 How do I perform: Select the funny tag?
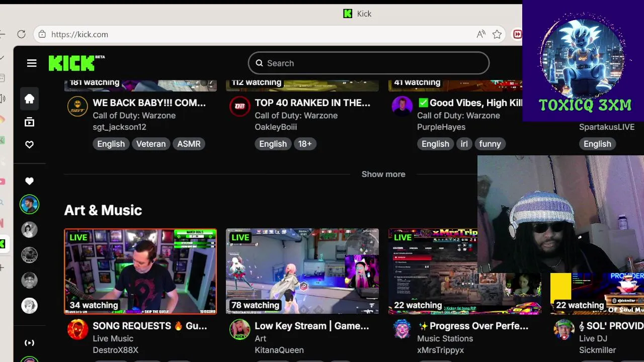pos(490,144)
